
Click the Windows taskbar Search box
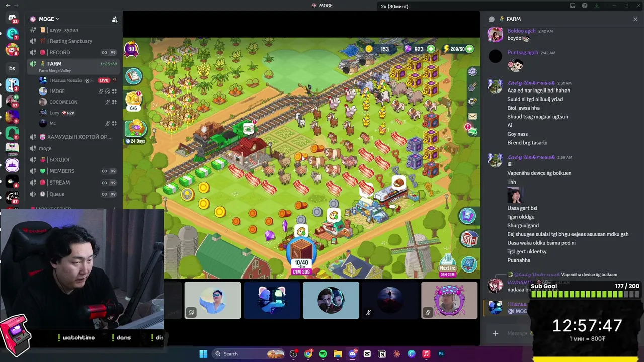pyautogui.click(x=248, y=354)
